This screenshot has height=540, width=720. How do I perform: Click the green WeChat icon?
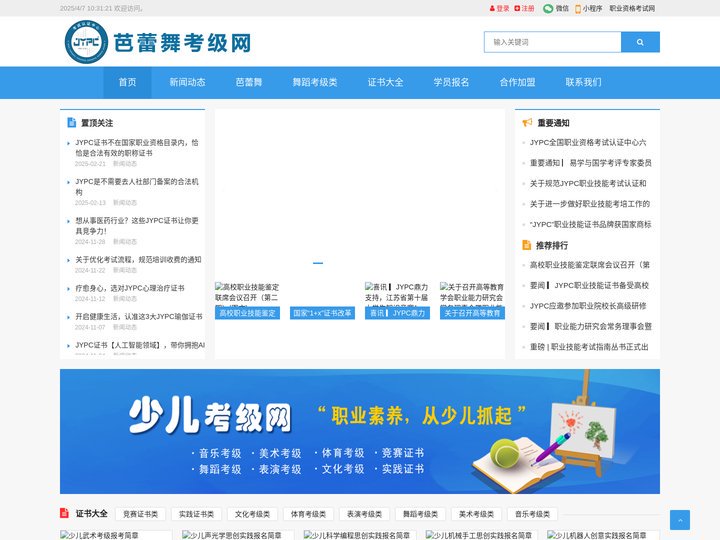click(548, 8)
